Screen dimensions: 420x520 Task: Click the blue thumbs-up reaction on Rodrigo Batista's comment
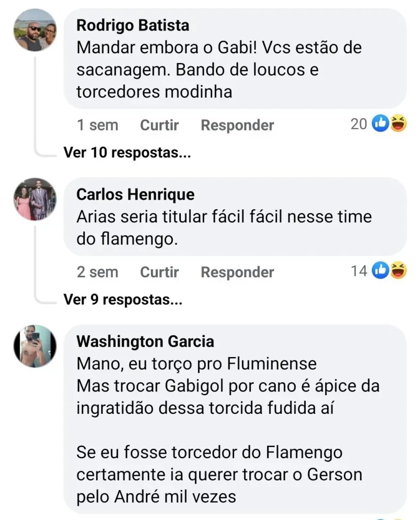(x=380, y=124)
